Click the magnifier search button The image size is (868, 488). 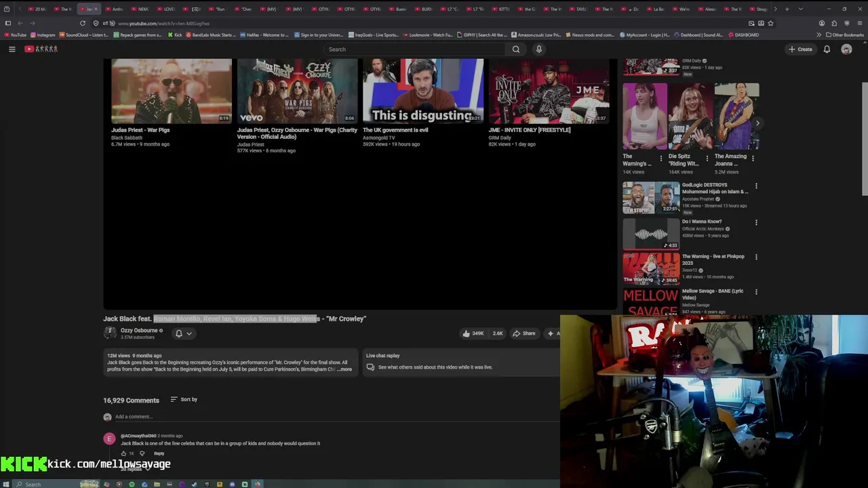tap(516, 49)
